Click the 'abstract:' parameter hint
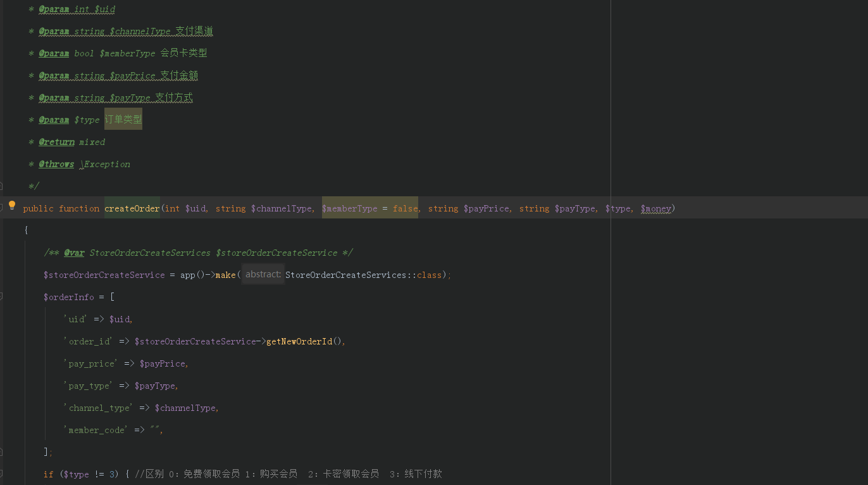The width and height of the screenshot is (868, 485). click(x=263, y=274)
